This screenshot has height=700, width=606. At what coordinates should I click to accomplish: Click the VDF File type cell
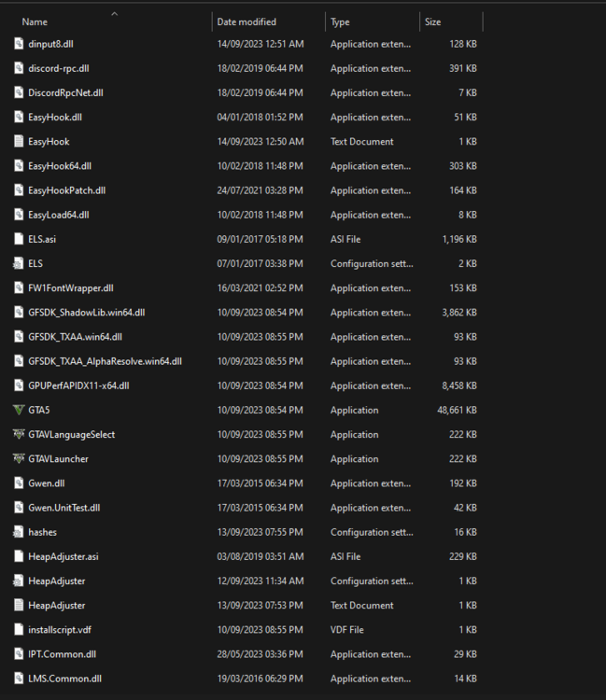click(347, 629)
